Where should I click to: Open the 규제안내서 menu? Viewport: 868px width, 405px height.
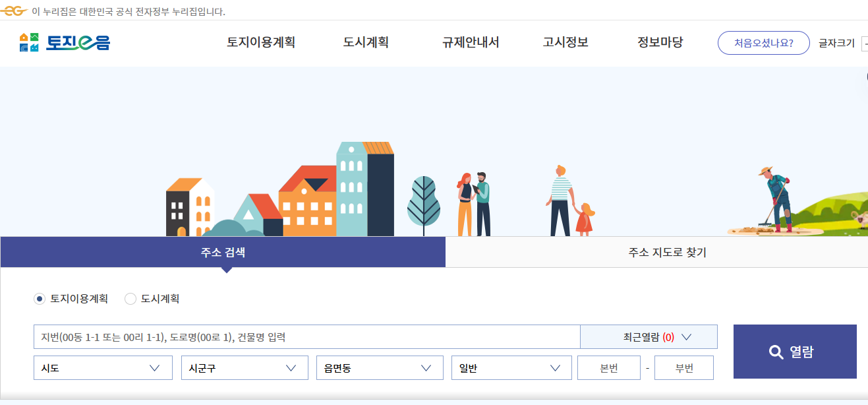pos(469,42)
